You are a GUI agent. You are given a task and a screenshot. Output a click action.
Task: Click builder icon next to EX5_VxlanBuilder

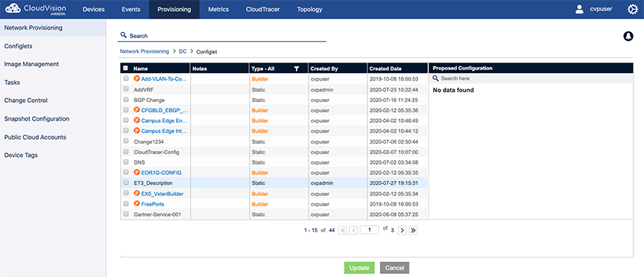(x=136, y=194)
